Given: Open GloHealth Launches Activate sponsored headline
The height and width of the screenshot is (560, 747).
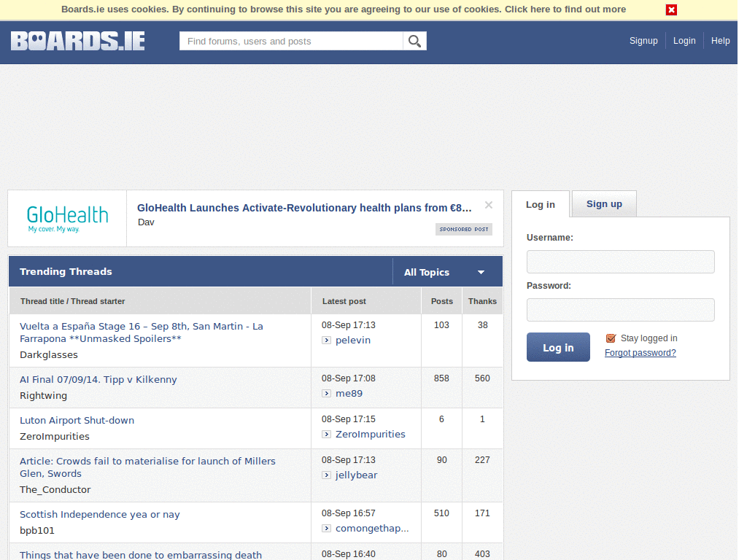Looking at the screenshot, I should (304, 208).
